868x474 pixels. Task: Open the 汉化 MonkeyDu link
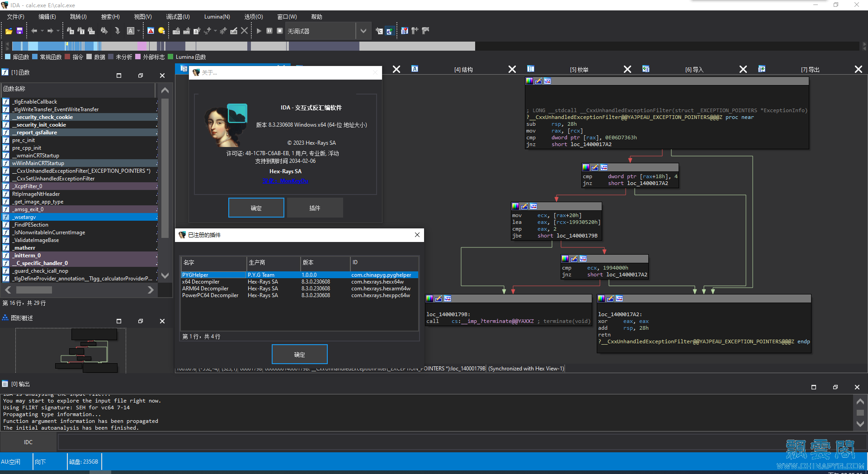point(285,180)
